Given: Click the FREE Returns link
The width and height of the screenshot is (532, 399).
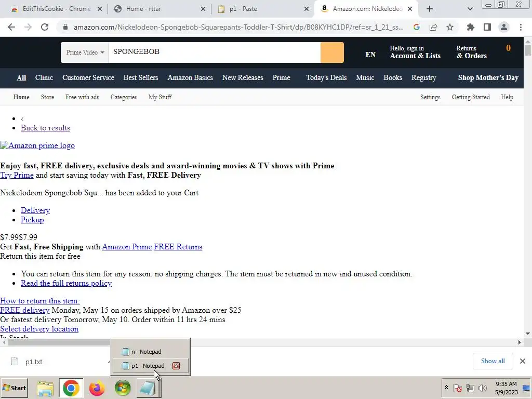Looking at the screenshot, I should pyautogui.click(x=178, y=247).
